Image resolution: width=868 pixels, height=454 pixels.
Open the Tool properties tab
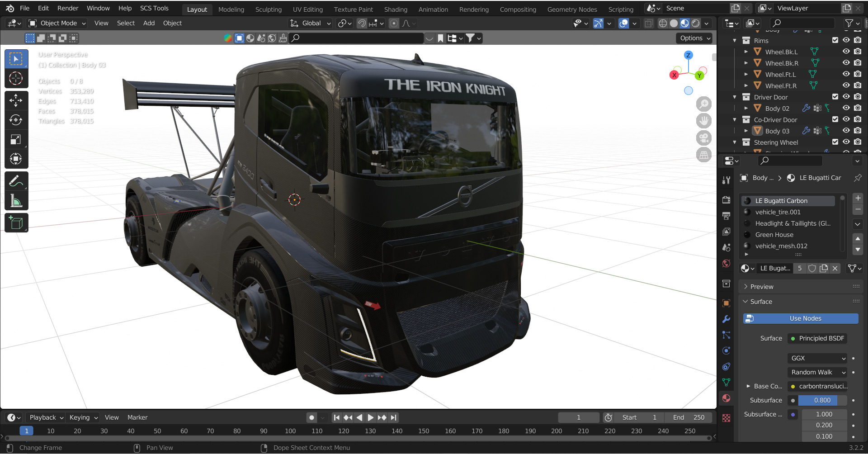726,180
